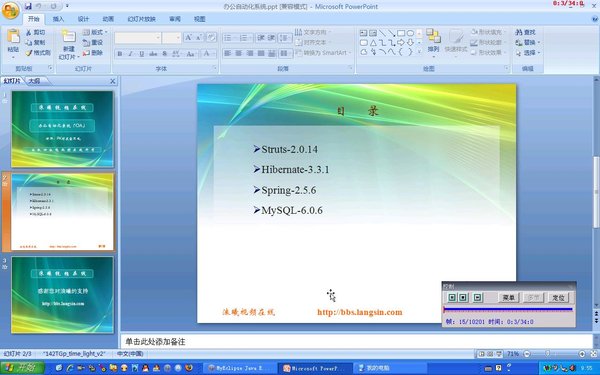Select slide 3 thumbnail
600x375 pixels.
(62, 295)
